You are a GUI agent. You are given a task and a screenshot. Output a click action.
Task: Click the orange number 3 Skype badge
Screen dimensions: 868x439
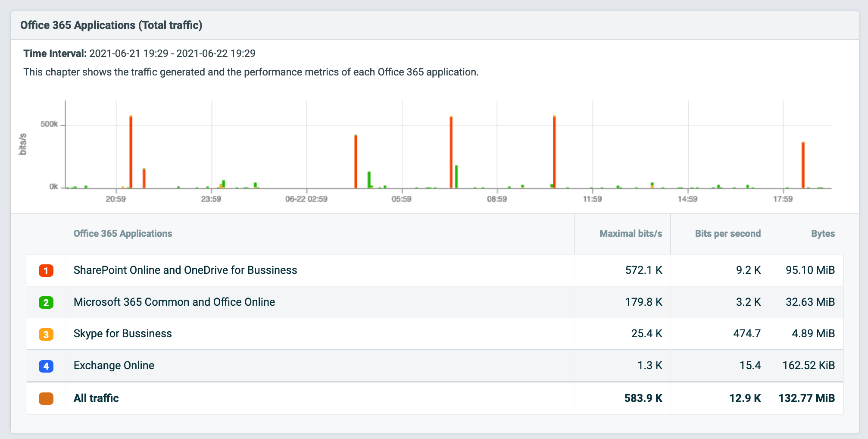[46, 334]
